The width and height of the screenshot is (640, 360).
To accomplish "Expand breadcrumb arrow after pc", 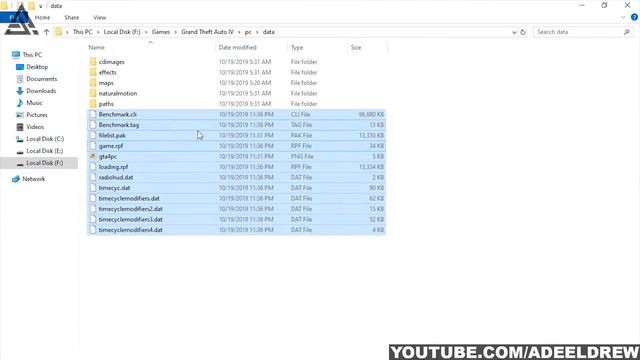I will 257,32.
